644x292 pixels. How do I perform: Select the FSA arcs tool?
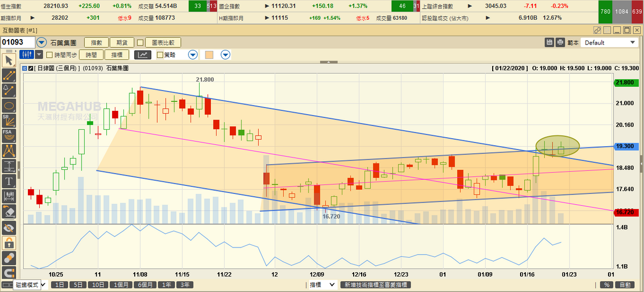pyautogui.click(x=9, y=135)
